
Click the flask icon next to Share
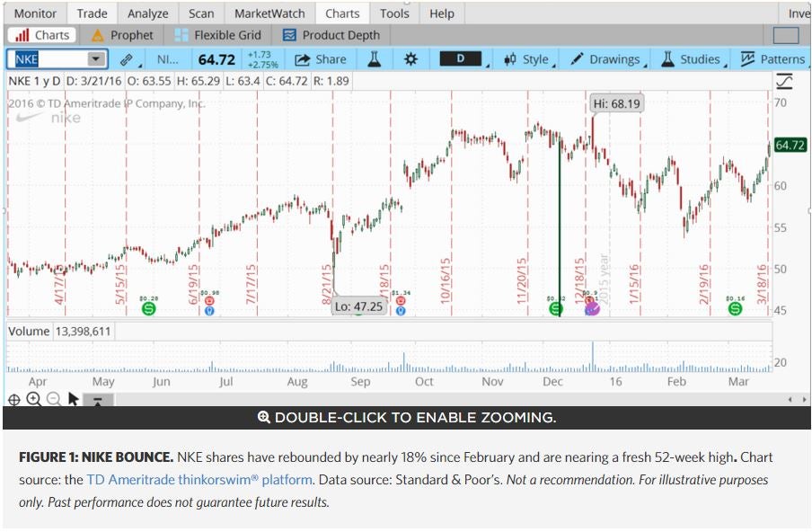point(374,59)
